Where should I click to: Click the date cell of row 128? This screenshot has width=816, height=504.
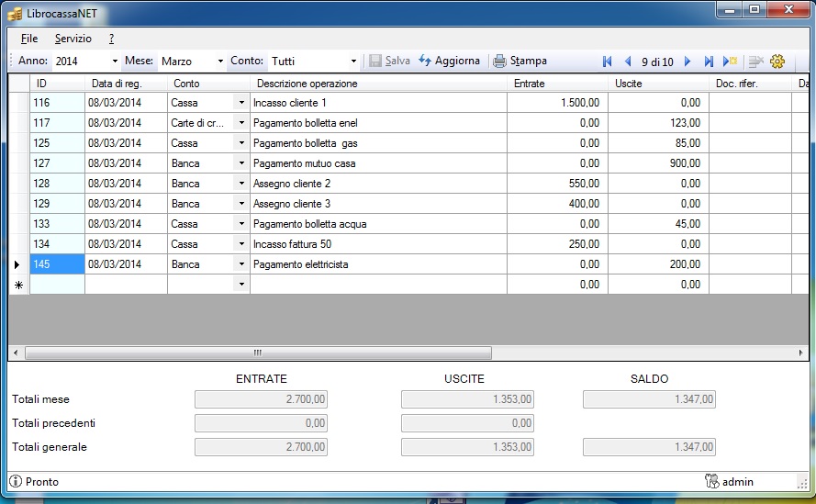pyautogui.click(x=126, y=184)
